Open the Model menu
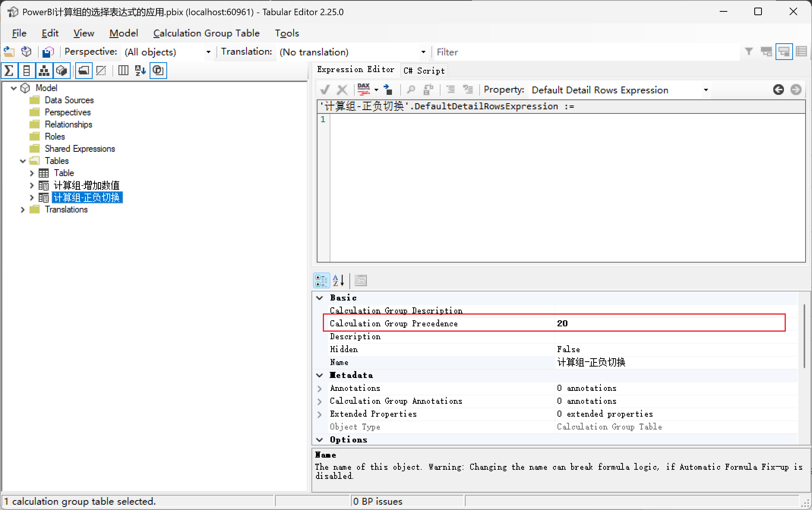This screenshot has width=812, height=510. tap(124, 33)
